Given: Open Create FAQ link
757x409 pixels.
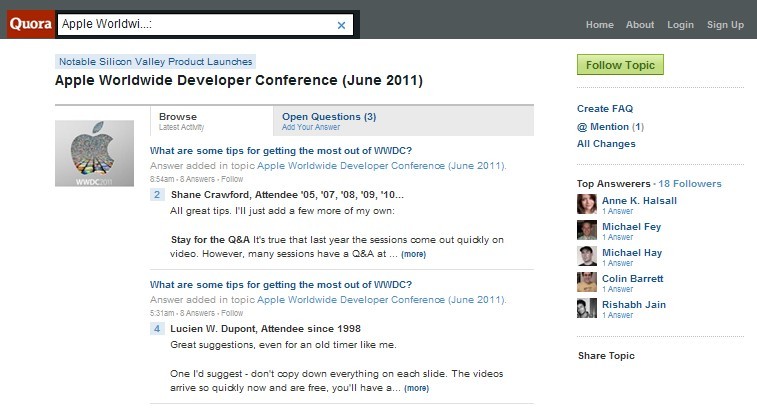Looking at the screenshot, I should pos(605,109).
